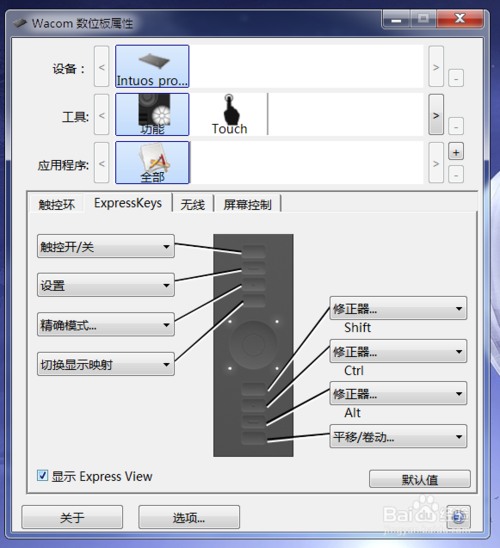Switch to the 屏幕控制 tab
Viewport: 500px width, 548px height.
[x=247, y=204]
